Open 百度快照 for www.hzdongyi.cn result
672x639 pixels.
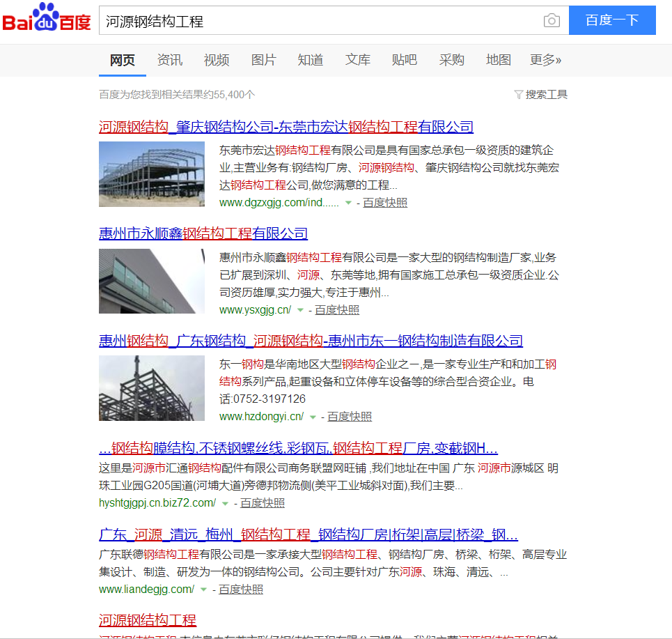tap(350, 417)
